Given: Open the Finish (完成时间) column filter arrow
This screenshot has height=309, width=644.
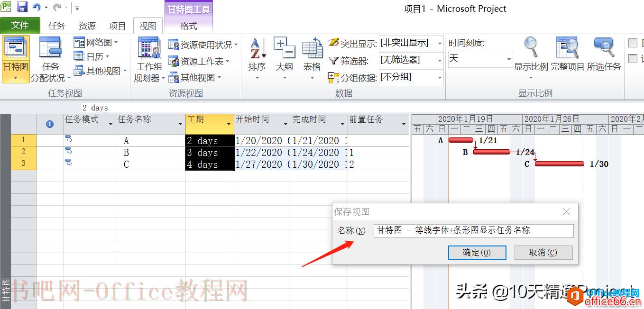Looking at the screenshot, I should pos(342,124).
